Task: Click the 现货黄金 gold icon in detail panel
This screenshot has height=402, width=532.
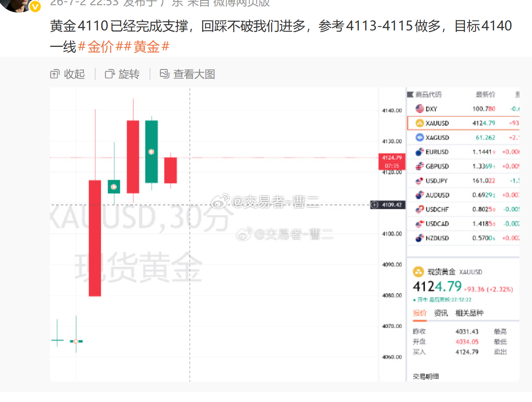Action: click(418, 272)
